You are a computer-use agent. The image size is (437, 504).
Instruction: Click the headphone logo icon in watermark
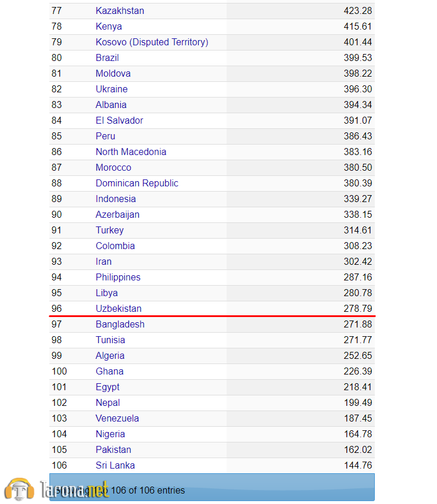click(19, 489)
